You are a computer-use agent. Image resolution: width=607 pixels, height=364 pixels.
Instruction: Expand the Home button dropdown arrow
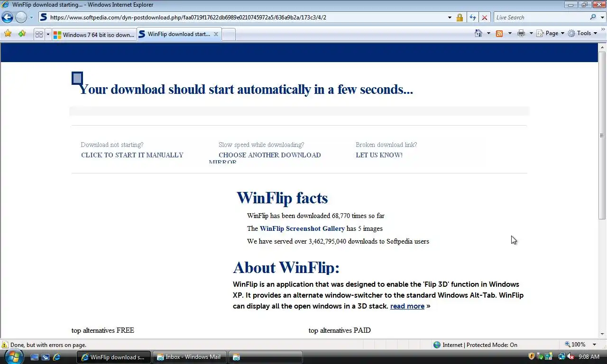point(488,33)
